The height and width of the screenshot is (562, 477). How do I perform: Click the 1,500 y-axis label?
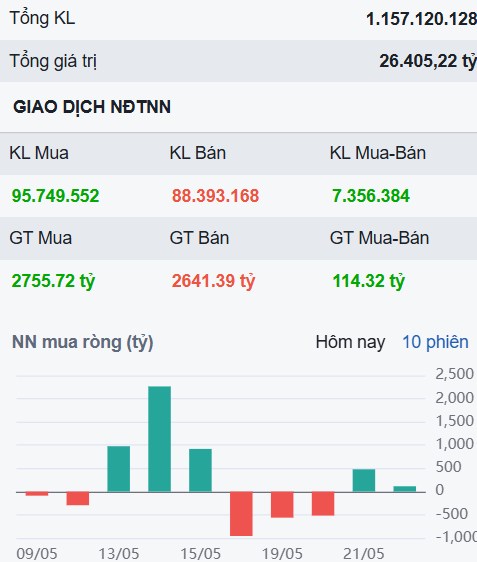point(454,421)
